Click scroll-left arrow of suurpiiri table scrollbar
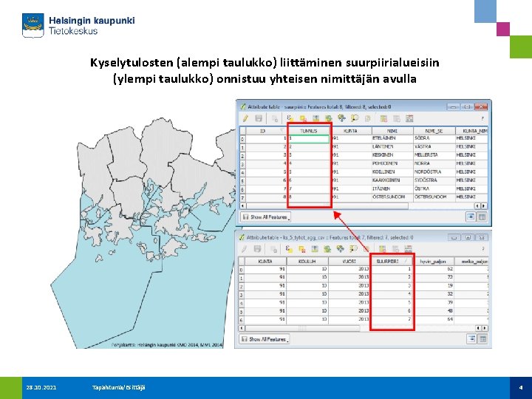Image resolution: width=532 pixels, height=399 pixels. click(x=243, y=205)
